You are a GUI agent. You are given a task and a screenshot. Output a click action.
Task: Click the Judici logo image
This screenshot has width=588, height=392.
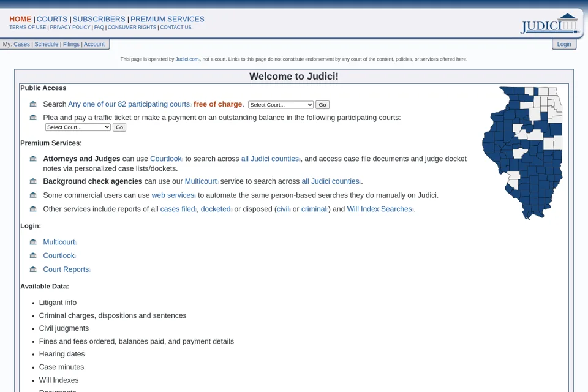[x=549, y=24]
